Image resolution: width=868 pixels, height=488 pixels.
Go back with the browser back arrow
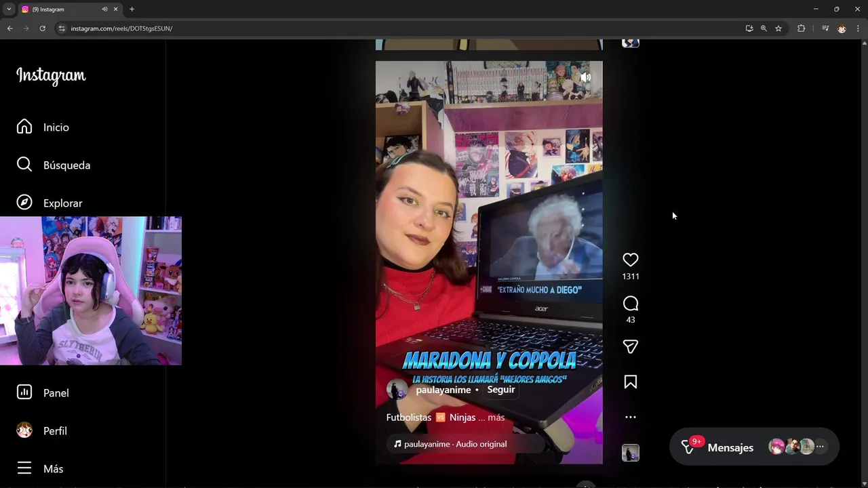pos(9,28)
